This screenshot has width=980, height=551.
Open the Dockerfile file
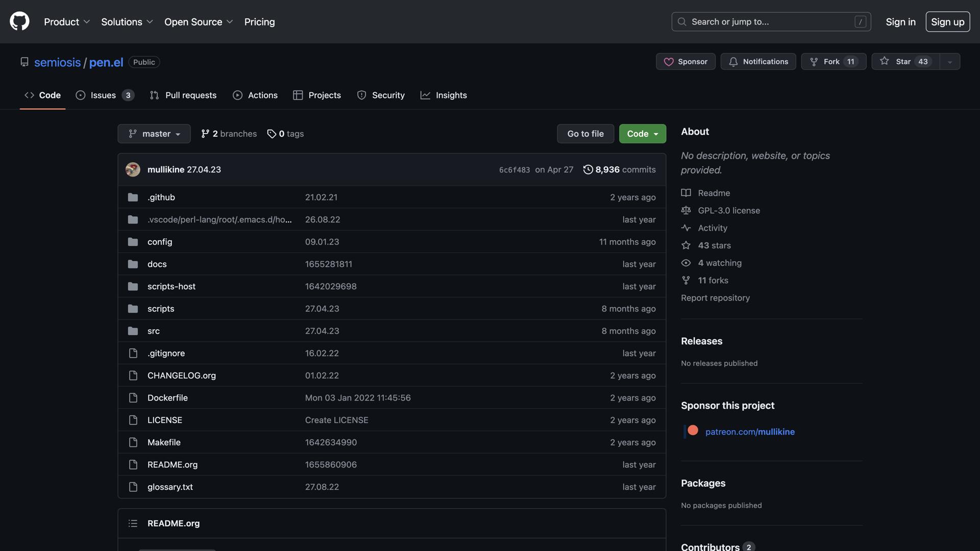coord(167,398)
